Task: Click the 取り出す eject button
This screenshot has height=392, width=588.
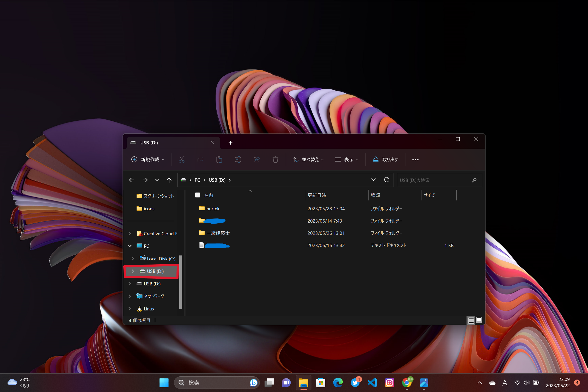Action: [386, 160]
